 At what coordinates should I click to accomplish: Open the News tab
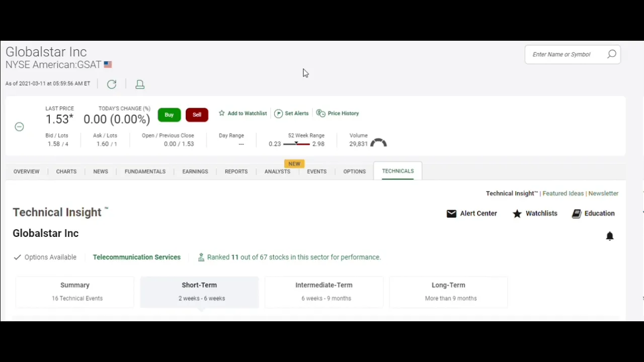[101, 171]
